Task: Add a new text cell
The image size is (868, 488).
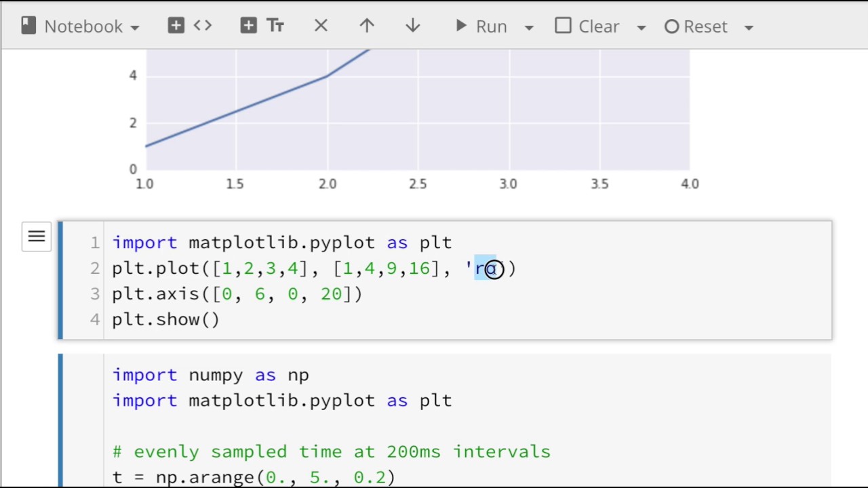Action: click(262, 26)
